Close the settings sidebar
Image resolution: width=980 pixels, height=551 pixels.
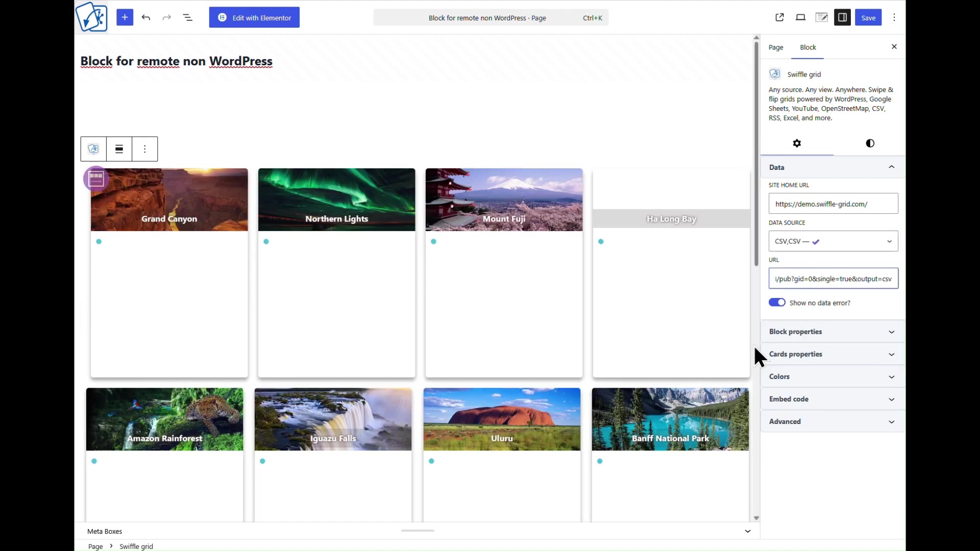tap(894, 46)
